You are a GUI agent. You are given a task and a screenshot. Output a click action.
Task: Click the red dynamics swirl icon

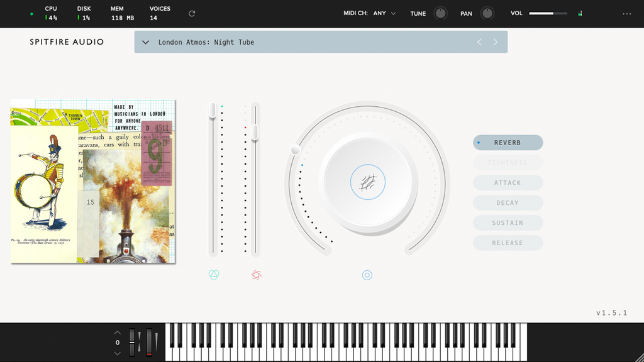(x=256, y=275)
